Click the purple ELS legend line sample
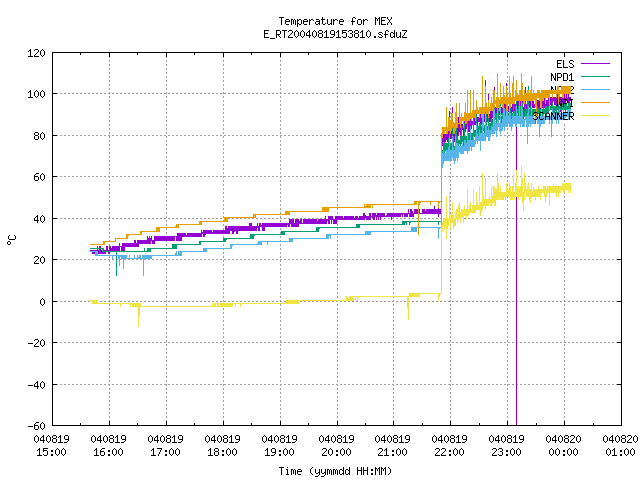This screenshot has height=480, width=640. (x=596, y=64)
